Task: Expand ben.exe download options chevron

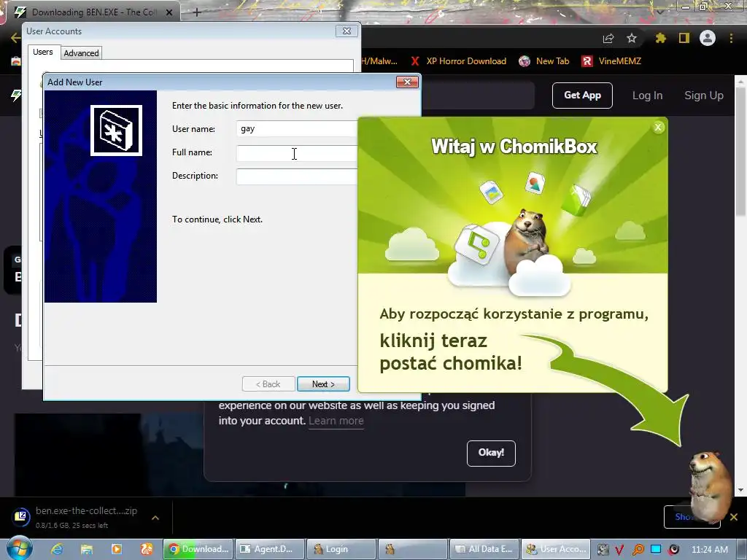Action: [155, 518]
